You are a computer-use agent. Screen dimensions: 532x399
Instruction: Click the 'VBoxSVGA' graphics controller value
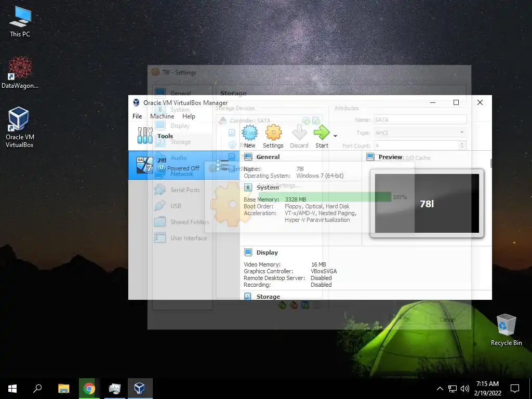coord(324,271)
